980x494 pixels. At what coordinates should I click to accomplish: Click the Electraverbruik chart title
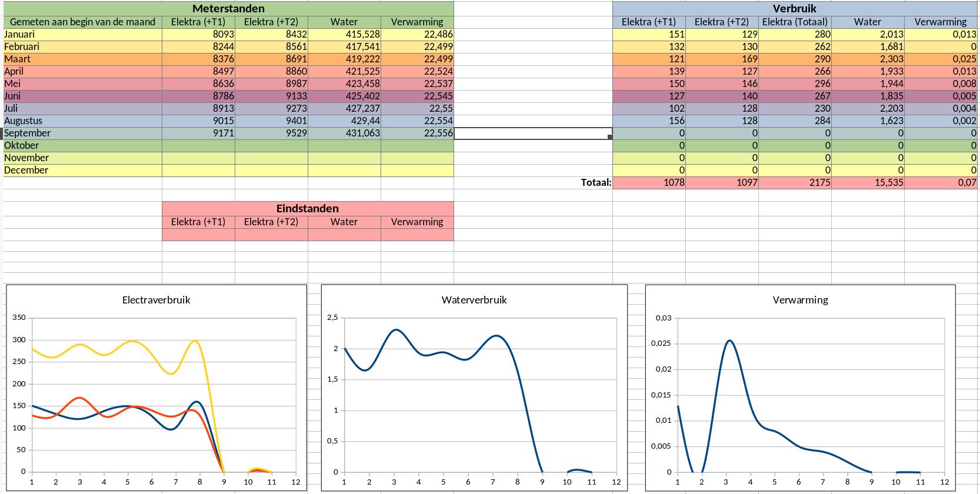point(156,300)
